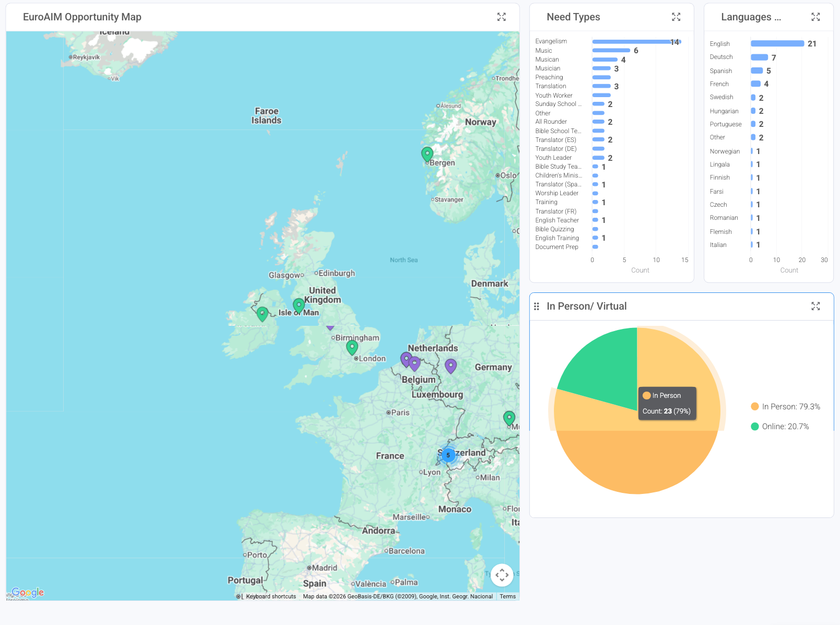Screen dimensions: 840x625
Task: Select the purple pin in Germany
Action: tap(451, 365)
